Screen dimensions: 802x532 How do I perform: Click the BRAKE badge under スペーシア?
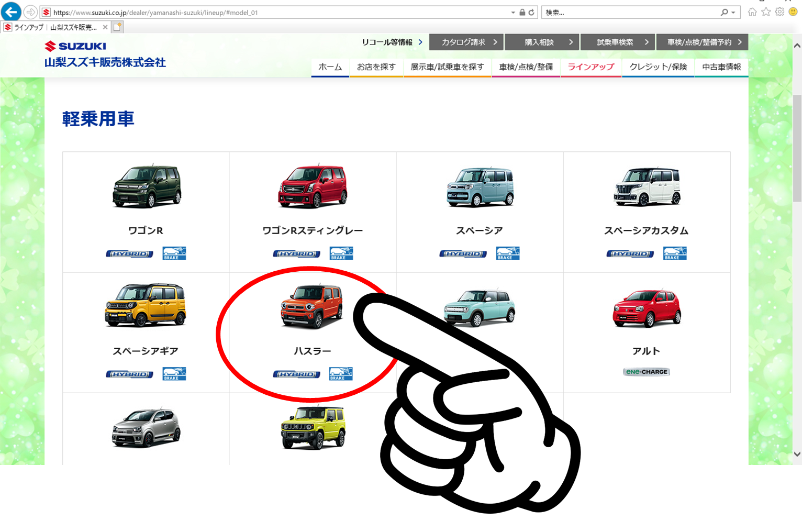pyautogui.click(x=508, y=253)
